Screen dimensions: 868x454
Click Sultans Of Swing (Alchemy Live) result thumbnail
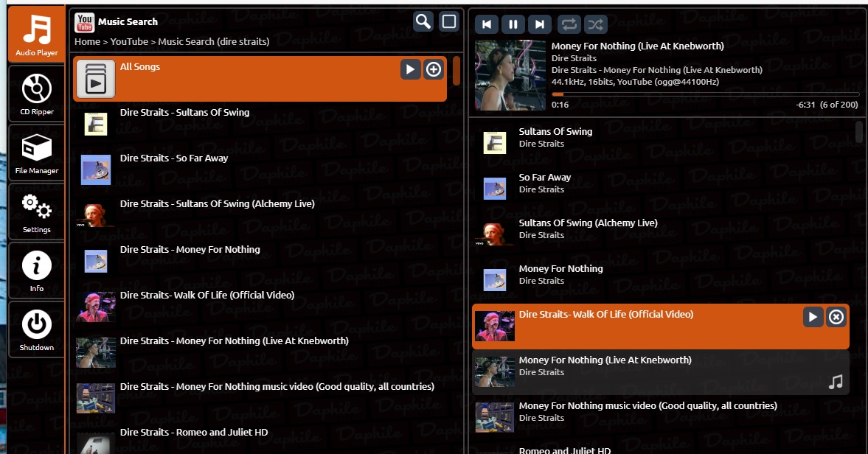point(96,216)
